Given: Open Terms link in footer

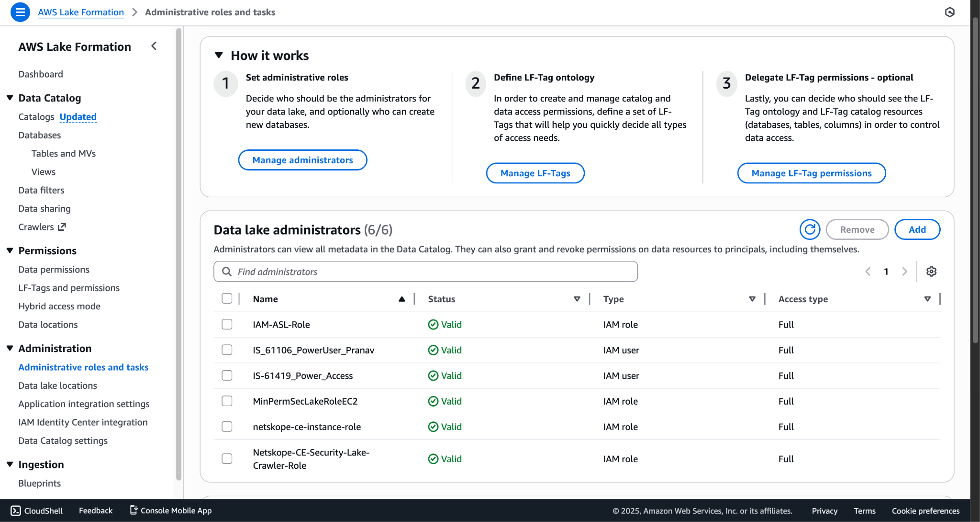Looking at the screenshot, I should pyautogui.click(x=865, y=511).
